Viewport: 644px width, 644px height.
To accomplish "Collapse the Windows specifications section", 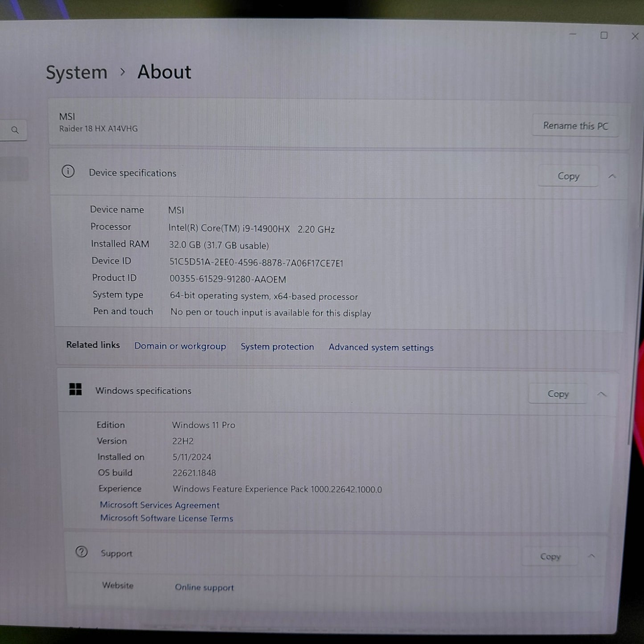I will pos(602,394).
